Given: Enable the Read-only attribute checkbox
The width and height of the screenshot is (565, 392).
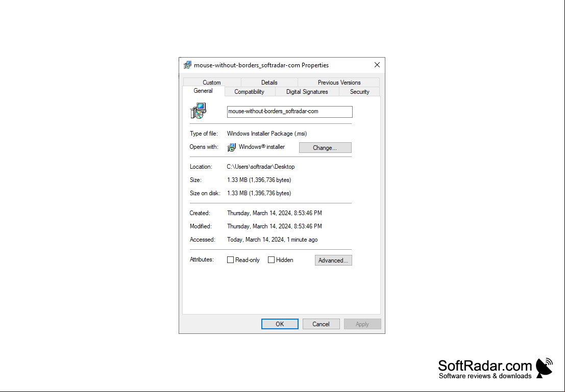Looking at the screenshot, I should click(x=230, y=260).
